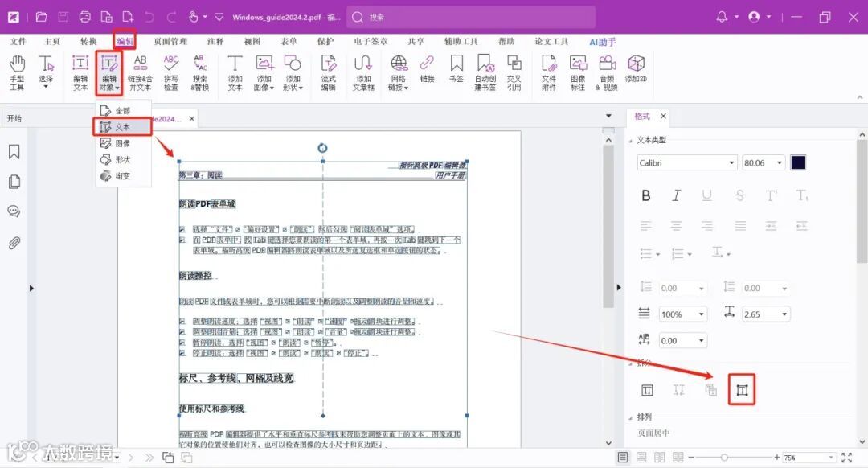Open bookmarks panel in left sidebar
Viewport: 868px width, 468px height.
click(x=14, y=152)
